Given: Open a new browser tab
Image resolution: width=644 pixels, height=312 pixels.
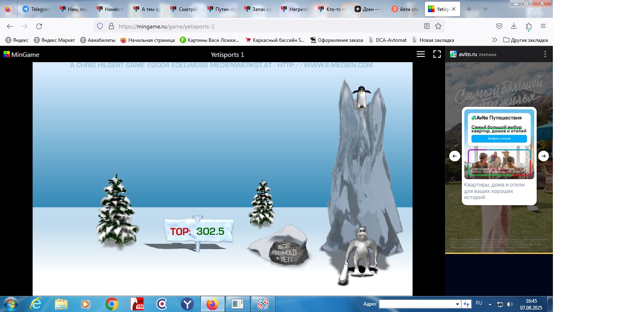Looking at the screenshot, I should pos(469,9).
